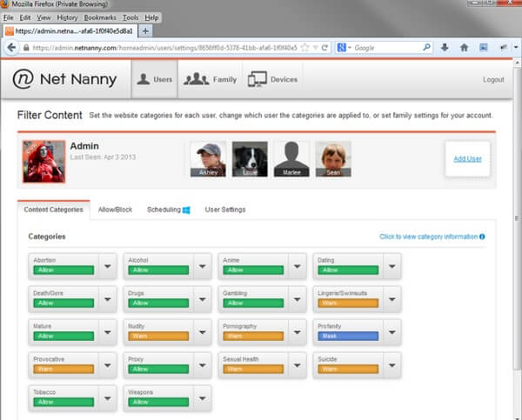This screenshot has width=522, height=420.
Task: Click the orange Warn bar for Provocative
Action: 64,369
